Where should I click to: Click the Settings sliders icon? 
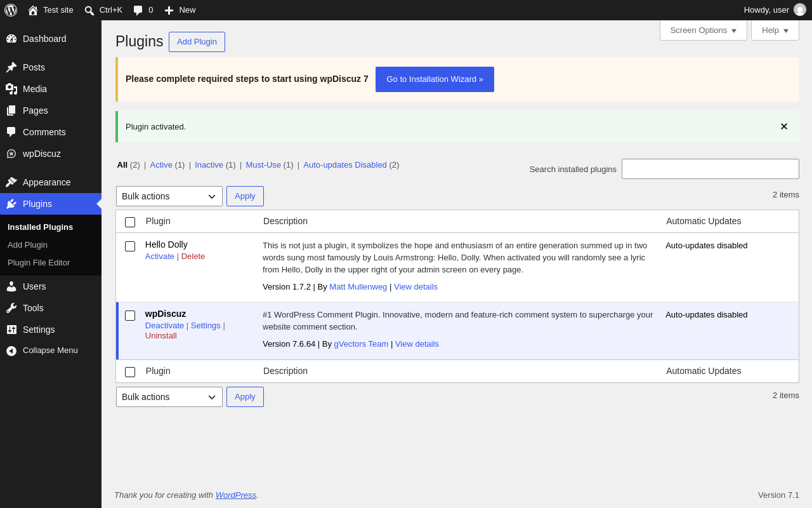tap(11, 330)
